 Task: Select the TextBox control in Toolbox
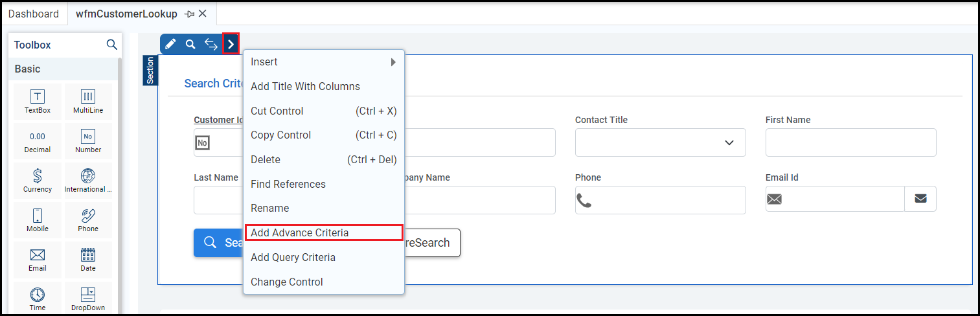38,102
